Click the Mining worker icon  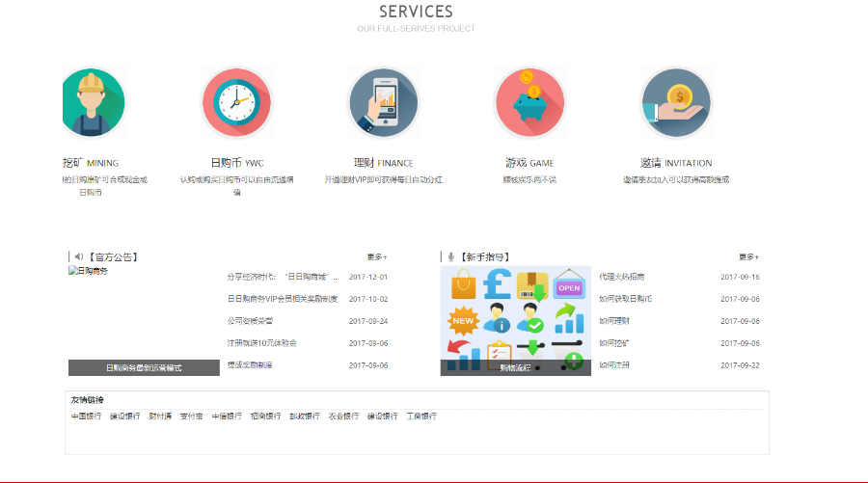coord(95,103)
